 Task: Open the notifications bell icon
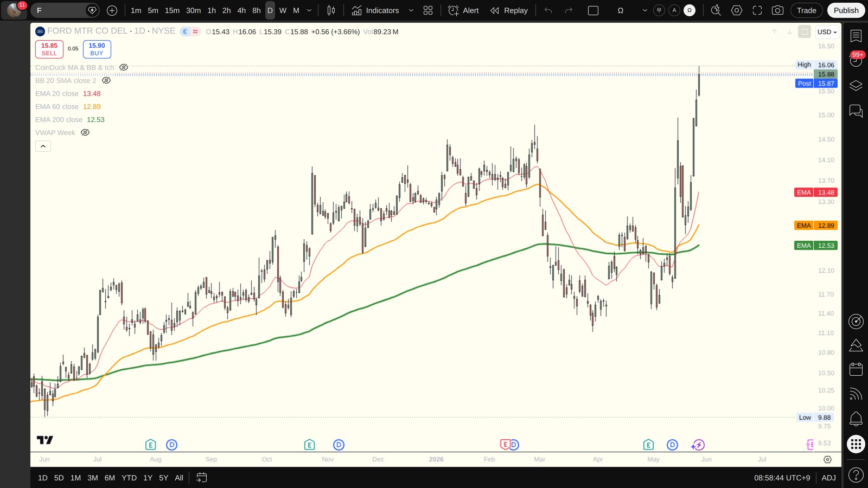tap(856, 419)
